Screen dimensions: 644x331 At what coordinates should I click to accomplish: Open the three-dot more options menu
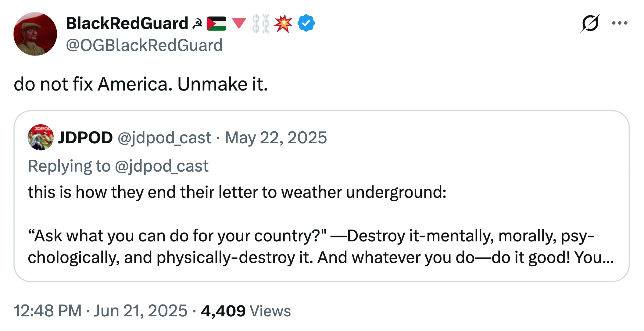coord(620,23)
